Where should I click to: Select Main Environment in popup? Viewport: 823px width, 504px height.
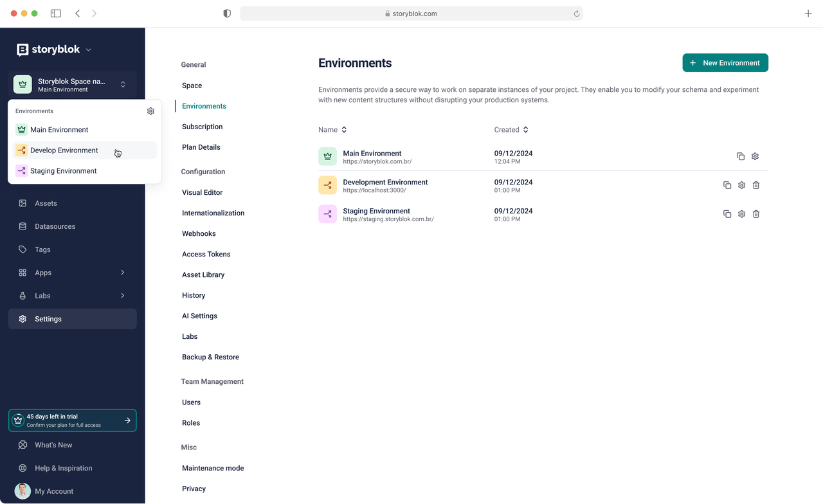[85, 130]
